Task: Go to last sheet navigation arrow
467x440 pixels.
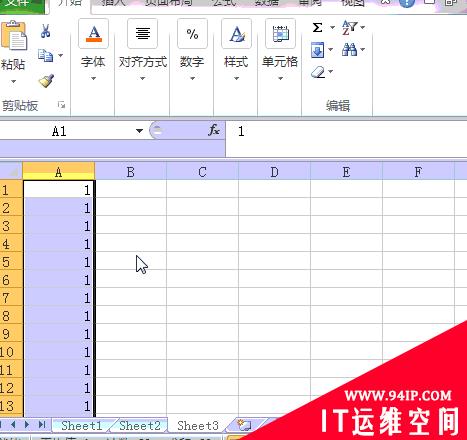Action: (42, 425)
